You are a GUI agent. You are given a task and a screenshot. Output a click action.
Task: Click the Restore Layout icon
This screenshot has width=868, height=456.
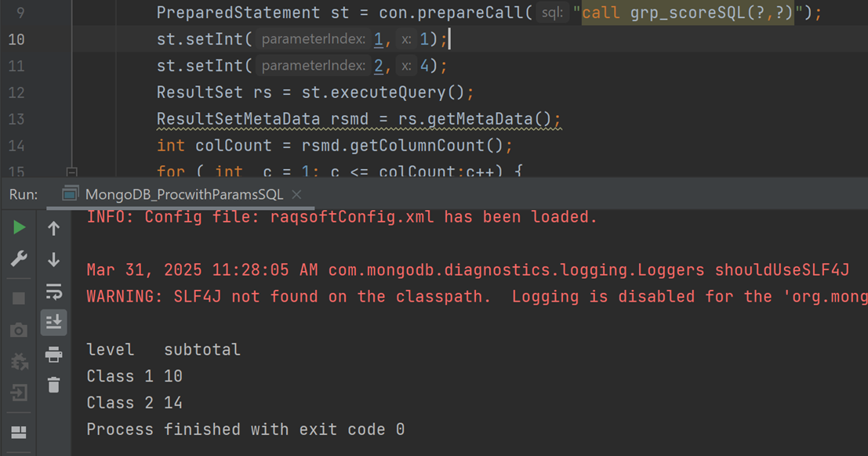[x=19, y=432]
